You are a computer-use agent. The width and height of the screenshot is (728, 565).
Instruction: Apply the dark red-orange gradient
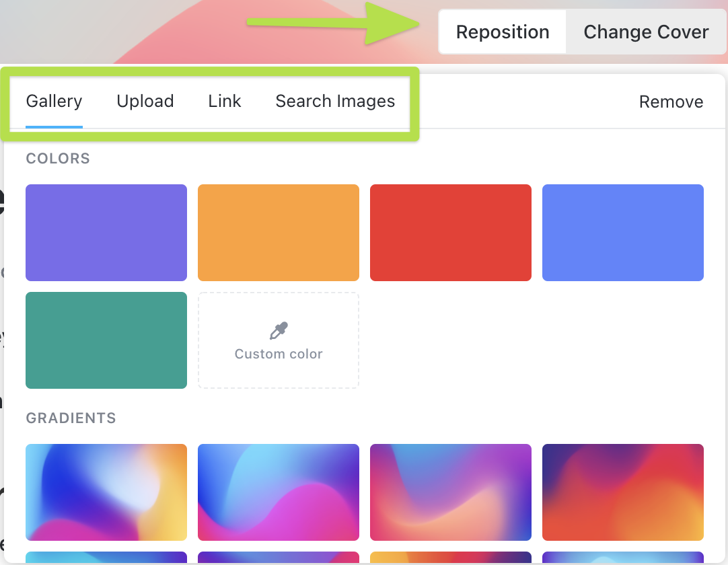pos(623,492)
